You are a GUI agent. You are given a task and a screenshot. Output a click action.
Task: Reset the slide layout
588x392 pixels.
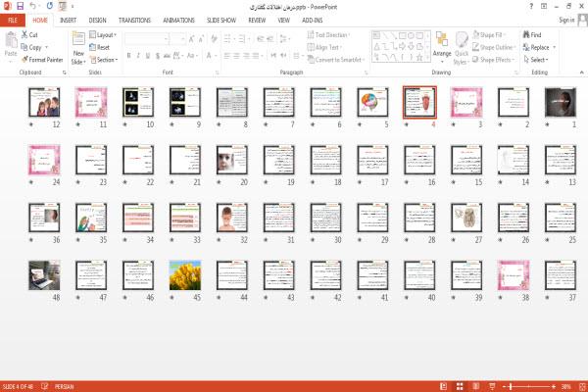pos(100,47)
